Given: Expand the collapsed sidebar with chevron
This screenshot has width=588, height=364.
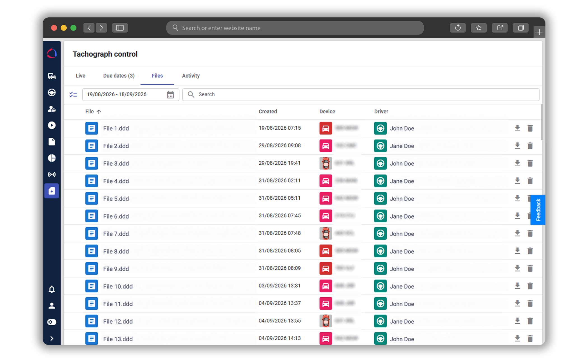Looking at the screenshot, I should point(52,339).
